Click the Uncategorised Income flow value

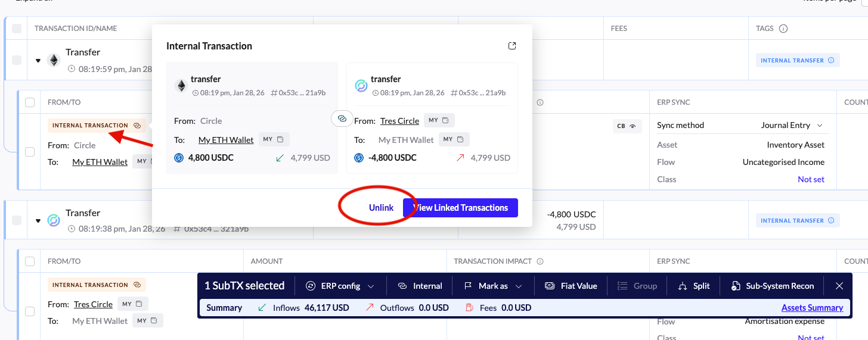tap(783, 162)
